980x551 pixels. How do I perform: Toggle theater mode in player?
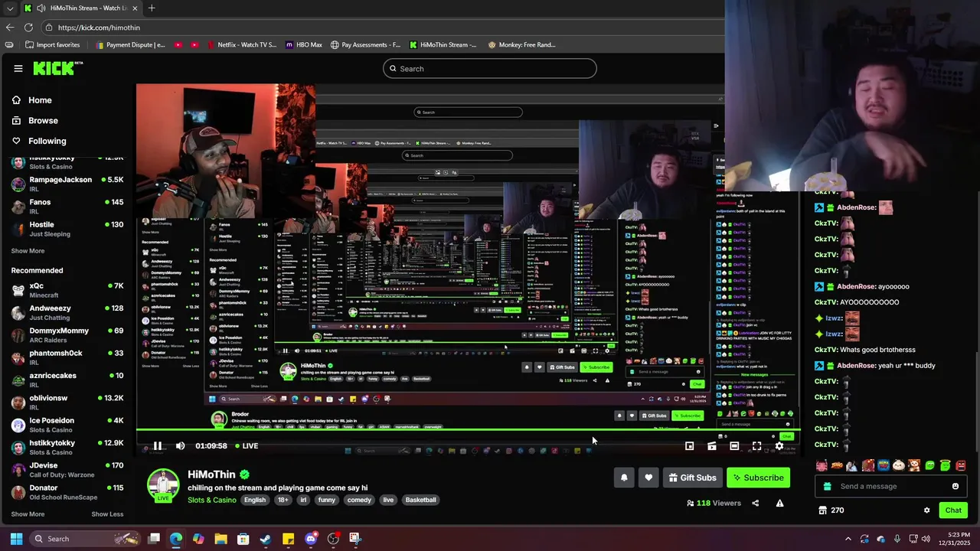pos(734,446)
